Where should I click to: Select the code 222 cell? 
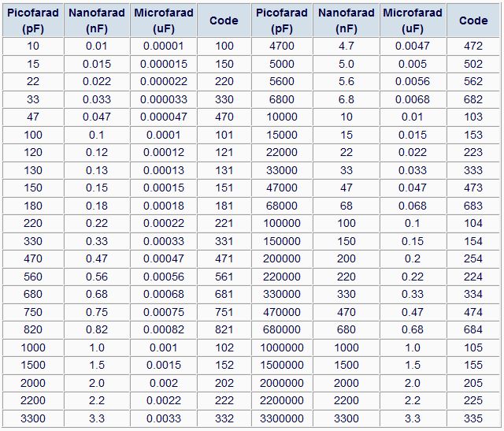[224, 400]
